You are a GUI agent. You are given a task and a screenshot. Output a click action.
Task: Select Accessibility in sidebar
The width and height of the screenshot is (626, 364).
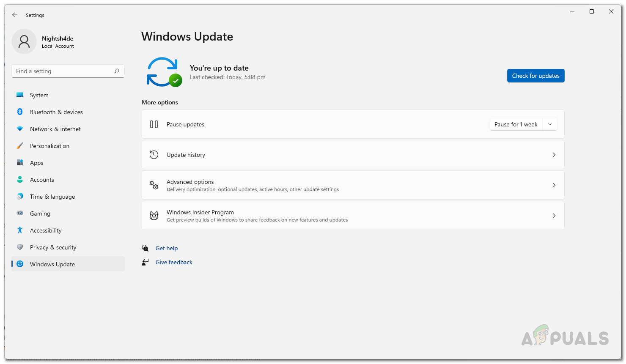[x=68, y=230]
